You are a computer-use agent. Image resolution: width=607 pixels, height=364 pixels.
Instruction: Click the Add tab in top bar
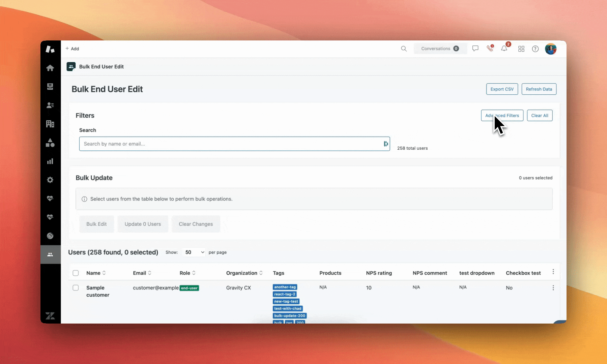(x=73, y=49)
